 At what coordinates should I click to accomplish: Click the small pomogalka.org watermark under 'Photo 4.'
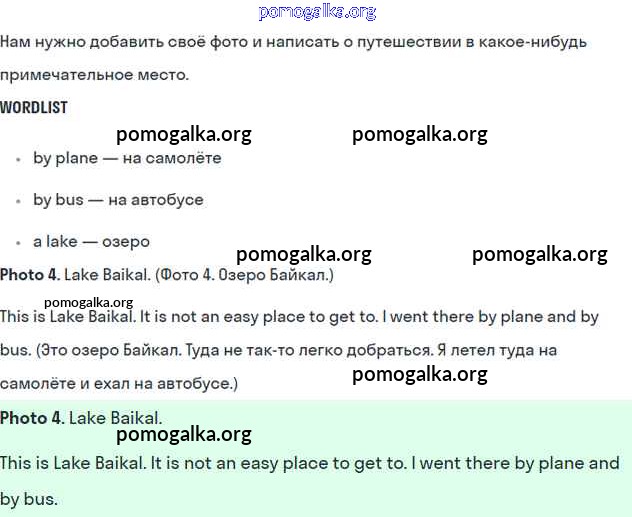pyautogui.click(x=89, y=302)
